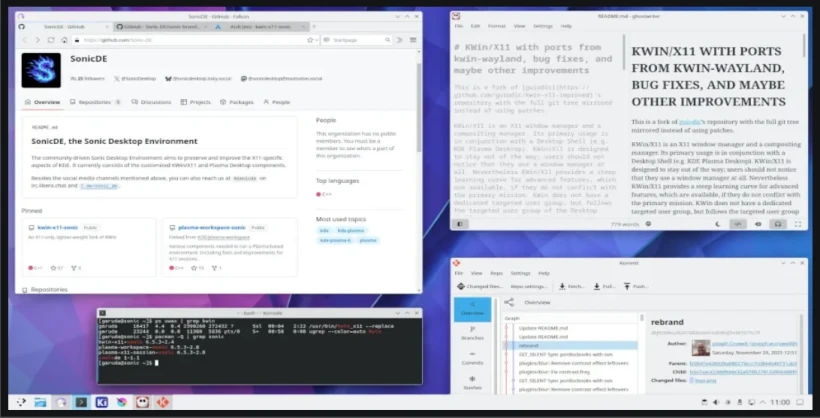Open the Falkon toolbar overflow chevron
The height and width of the screenshot is (418, 820).
[x=400, y=40]
